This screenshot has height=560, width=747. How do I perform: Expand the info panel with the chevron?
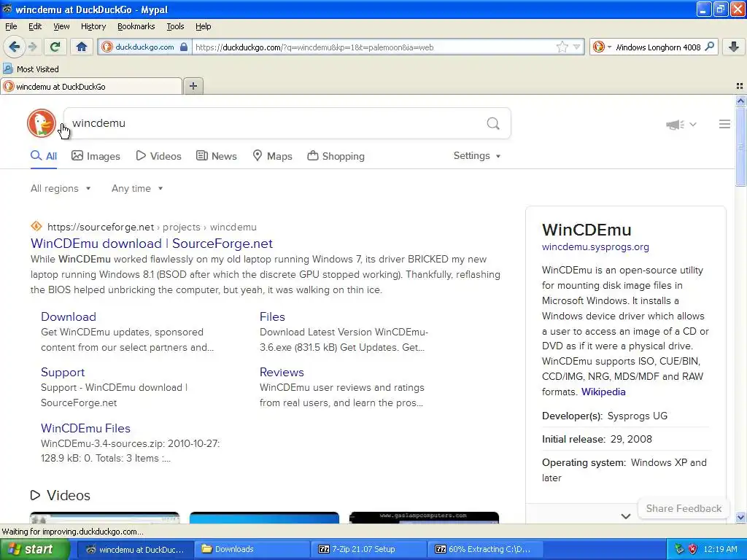point(625,516)
